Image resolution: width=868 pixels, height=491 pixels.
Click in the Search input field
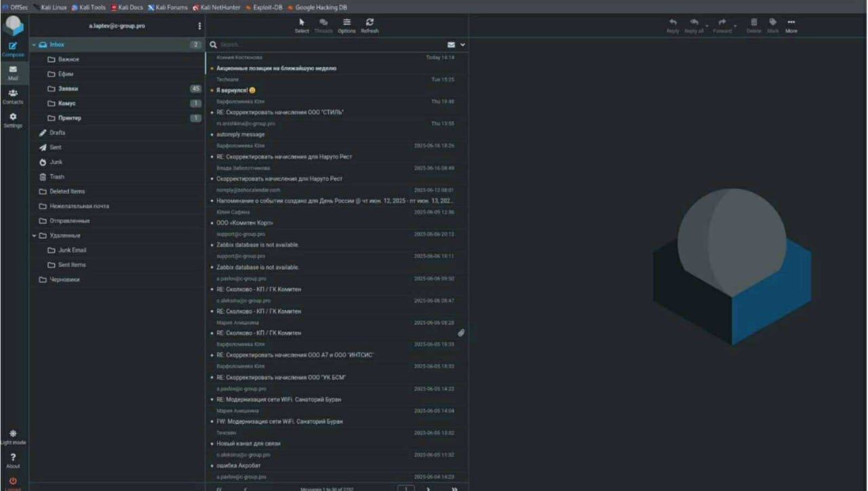[x=325, y=45]
